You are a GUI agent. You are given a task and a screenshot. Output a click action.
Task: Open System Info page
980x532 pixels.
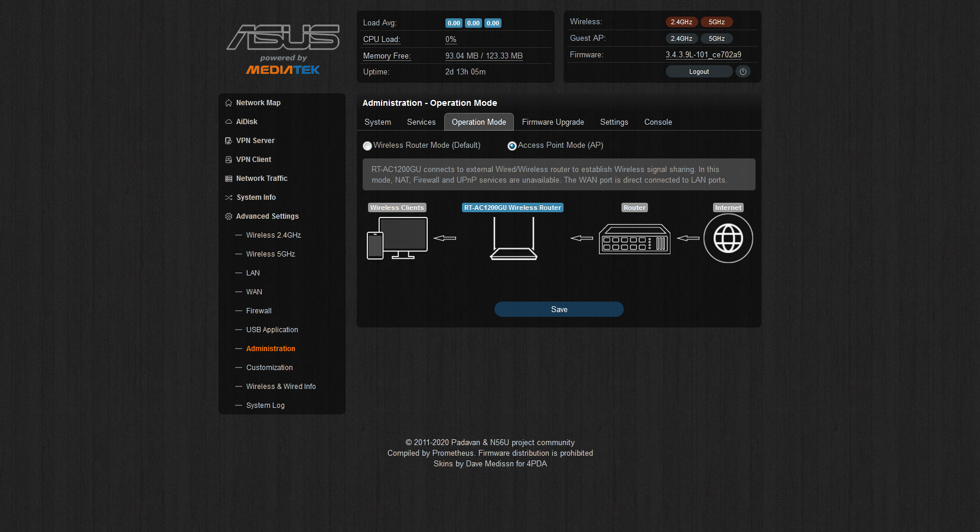(256, 197)
